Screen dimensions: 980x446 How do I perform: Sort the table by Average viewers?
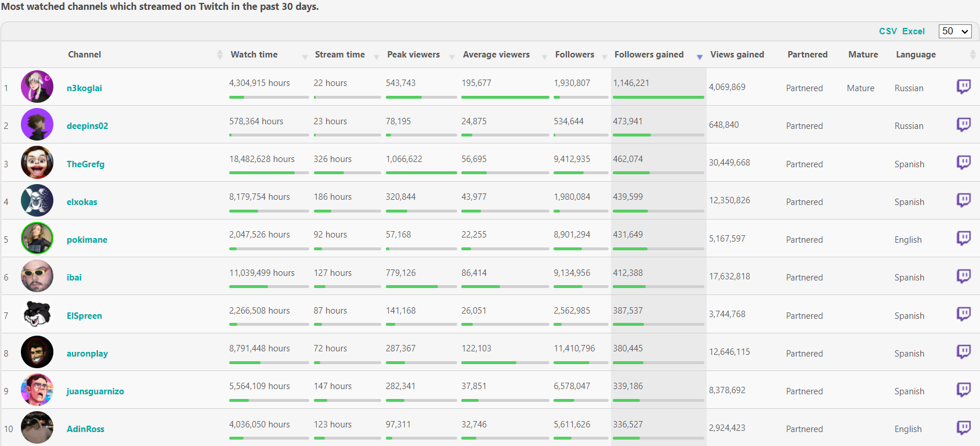tap(496, 55)
